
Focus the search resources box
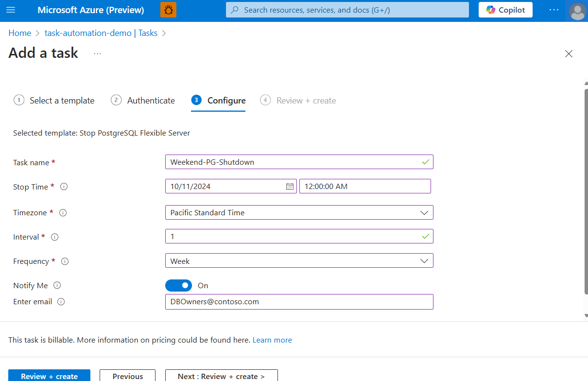pos(347,10)
